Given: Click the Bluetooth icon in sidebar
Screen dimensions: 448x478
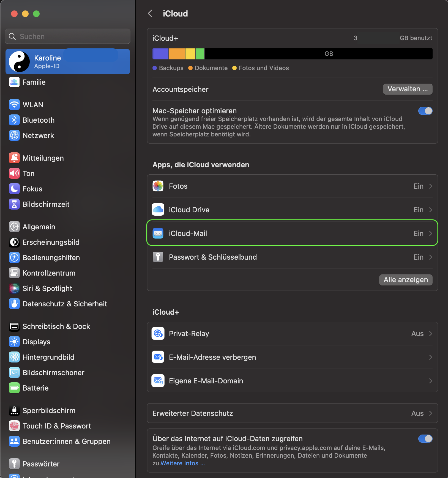Looking at the screenshot, I should [x=14, y=120].
